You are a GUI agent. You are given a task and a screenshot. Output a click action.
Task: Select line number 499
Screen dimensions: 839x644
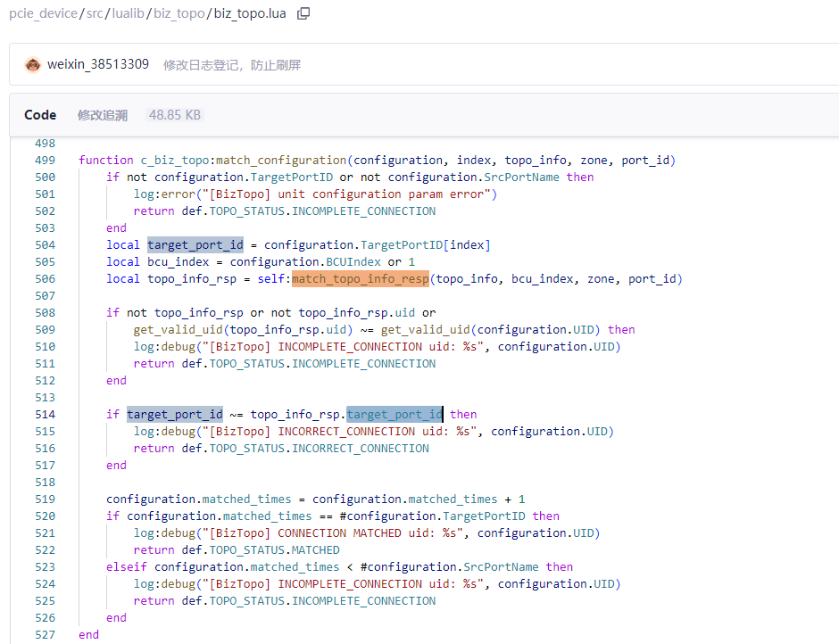(45, 161)
